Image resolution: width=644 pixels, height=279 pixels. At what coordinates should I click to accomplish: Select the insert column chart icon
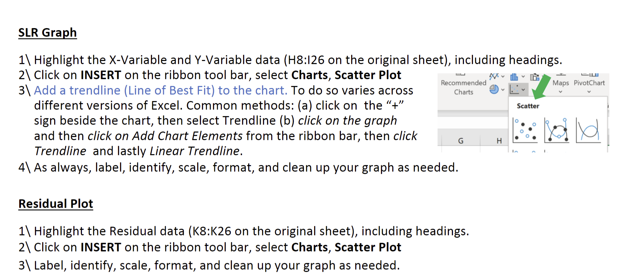[x=514, y=77]
